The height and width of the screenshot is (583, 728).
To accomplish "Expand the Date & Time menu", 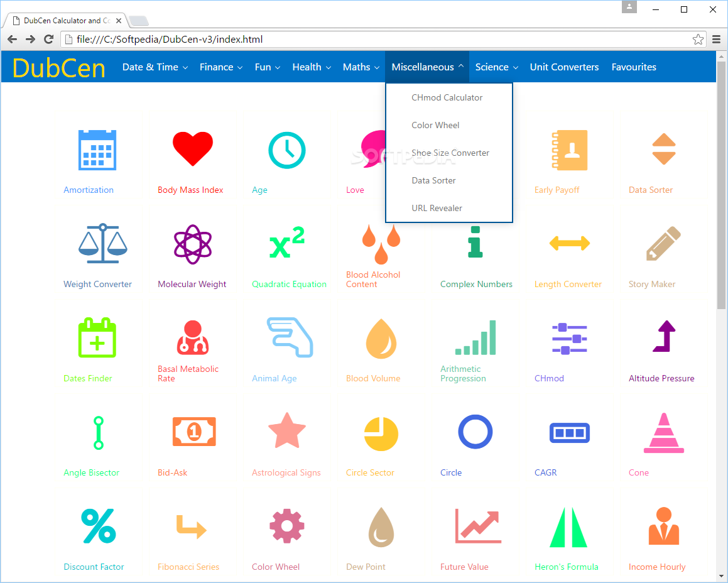I will point(155,67).
